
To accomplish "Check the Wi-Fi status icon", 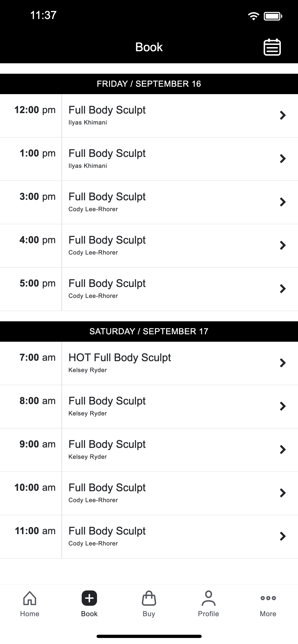I will tap(253, 16).
